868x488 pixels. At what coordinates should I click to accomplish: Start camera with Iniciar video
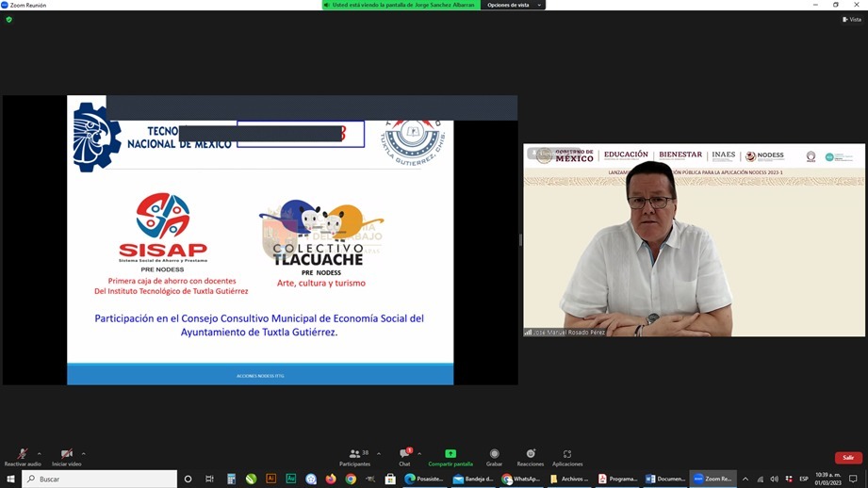click(66, 457)
